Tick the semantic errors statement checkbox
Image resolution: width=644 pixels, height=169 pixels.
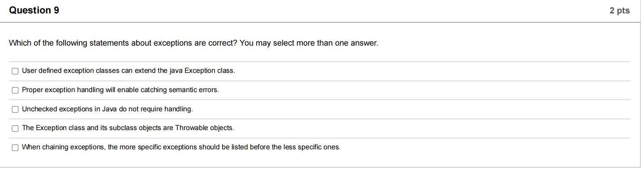coord(15,90)
